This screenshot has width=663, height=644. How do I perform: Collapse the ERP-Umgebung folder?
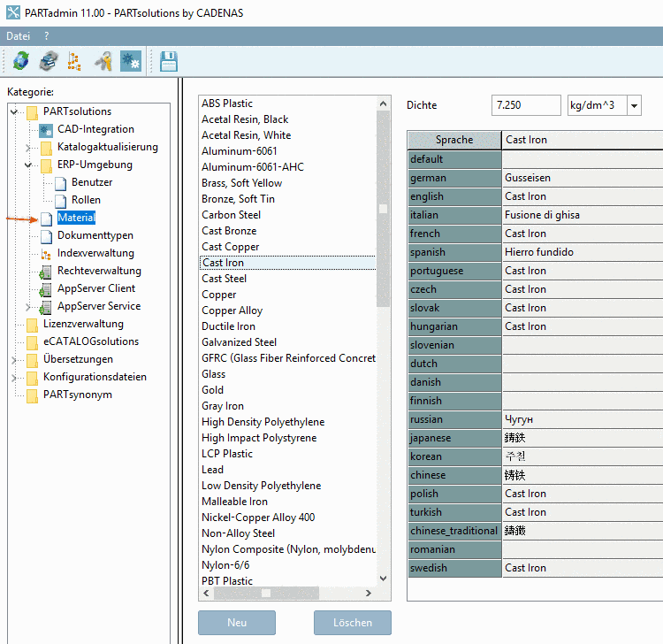28,165
